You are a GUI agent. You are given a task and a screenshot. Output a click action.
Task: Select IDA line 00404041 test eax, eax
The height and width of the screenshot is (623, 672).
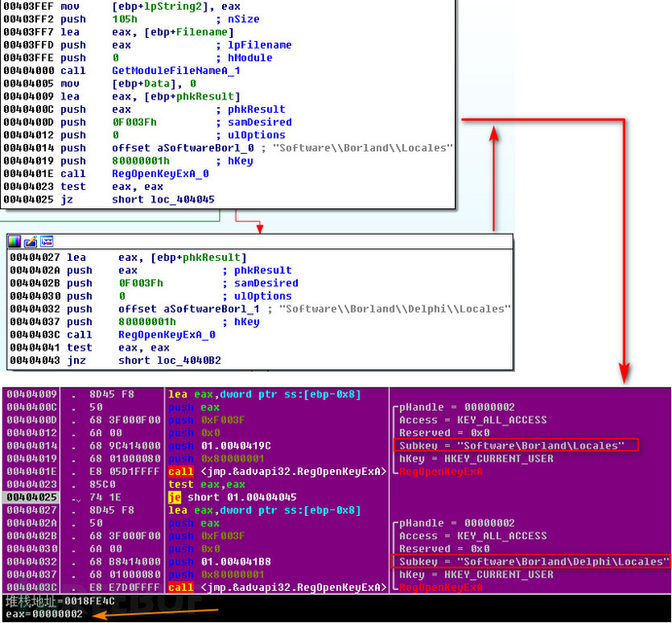tap(90, 348)
